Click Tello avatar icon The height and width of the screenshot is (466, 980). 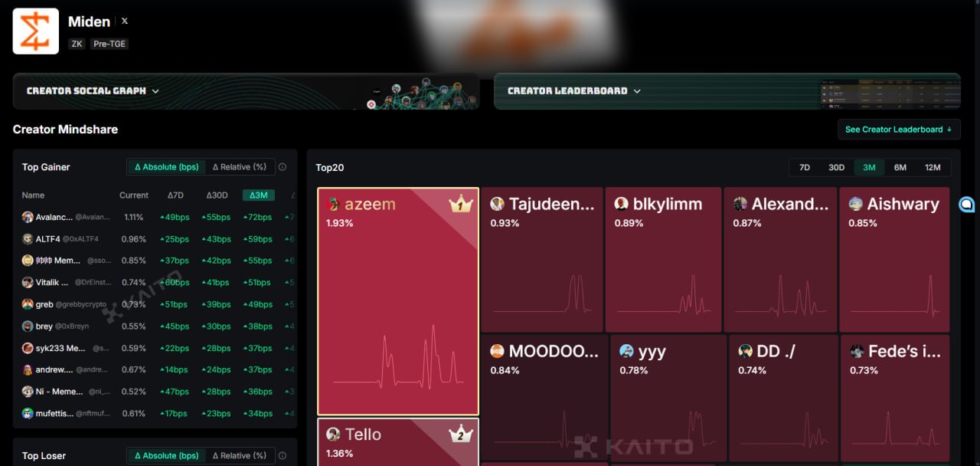click(333, 435)
